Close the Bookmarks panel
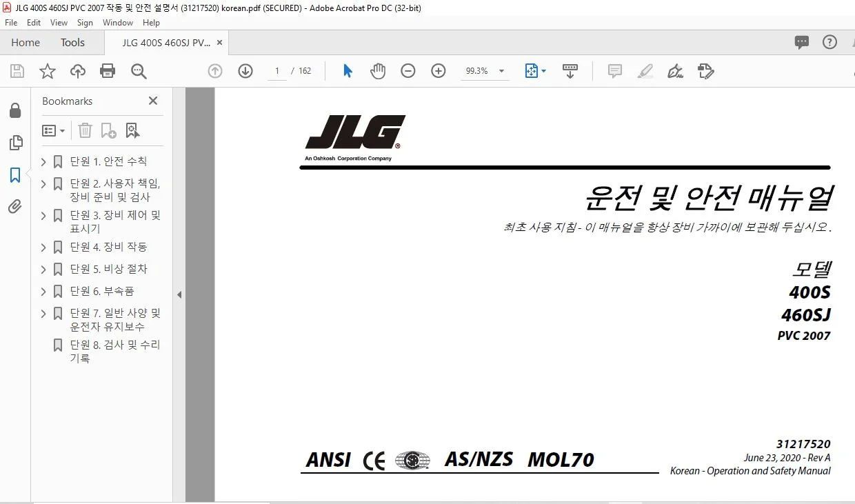Image resolution: width=855 pixels, height=504 pixels. [x=153, y=101]
